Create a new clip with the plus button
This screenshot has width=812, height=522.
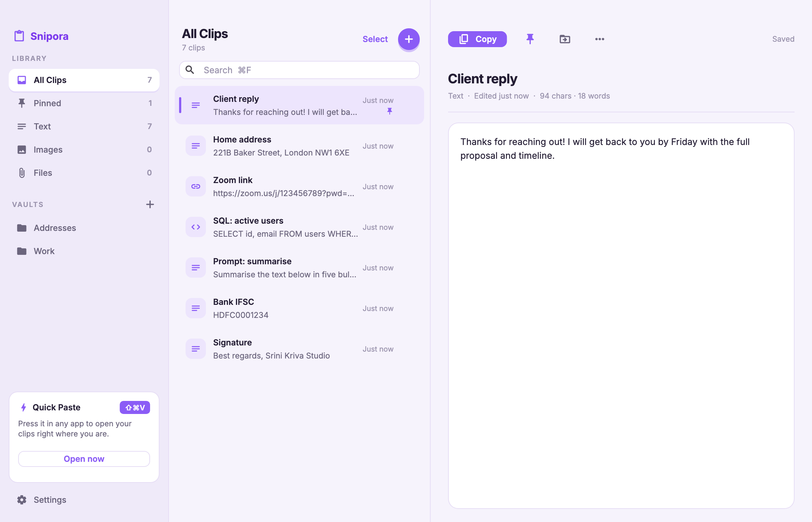[409, 39]
